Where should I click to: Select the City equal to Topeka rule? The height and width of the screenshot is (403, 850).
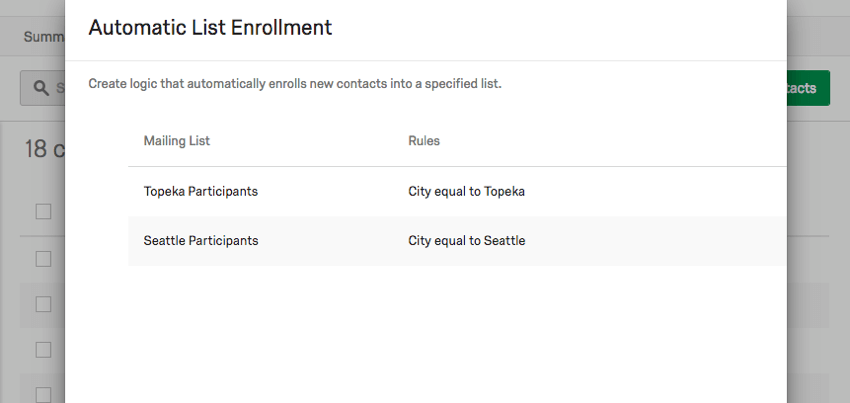466,191
